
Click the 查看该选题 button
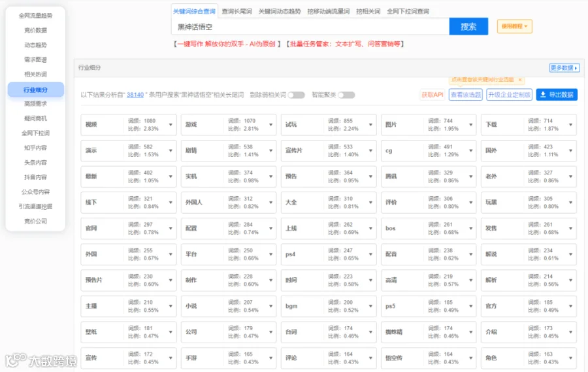465,95
